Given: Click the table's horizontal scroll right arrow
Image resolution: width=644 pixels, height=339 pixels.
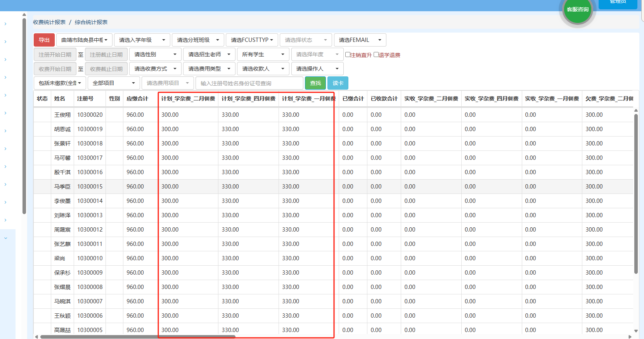Looking at the screenshot, I should coord(630,337).
